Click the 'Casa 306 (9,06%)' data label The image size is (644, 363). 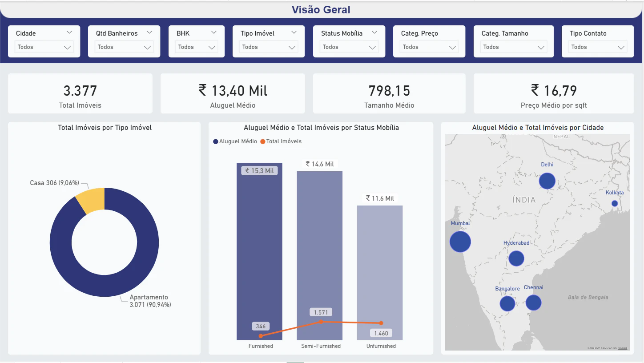[x=54, y=183]
